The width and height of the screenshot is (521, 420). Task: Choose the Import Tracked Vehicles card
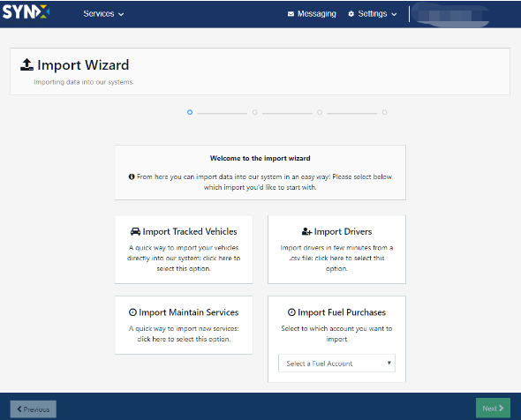[x=184, y=250]
